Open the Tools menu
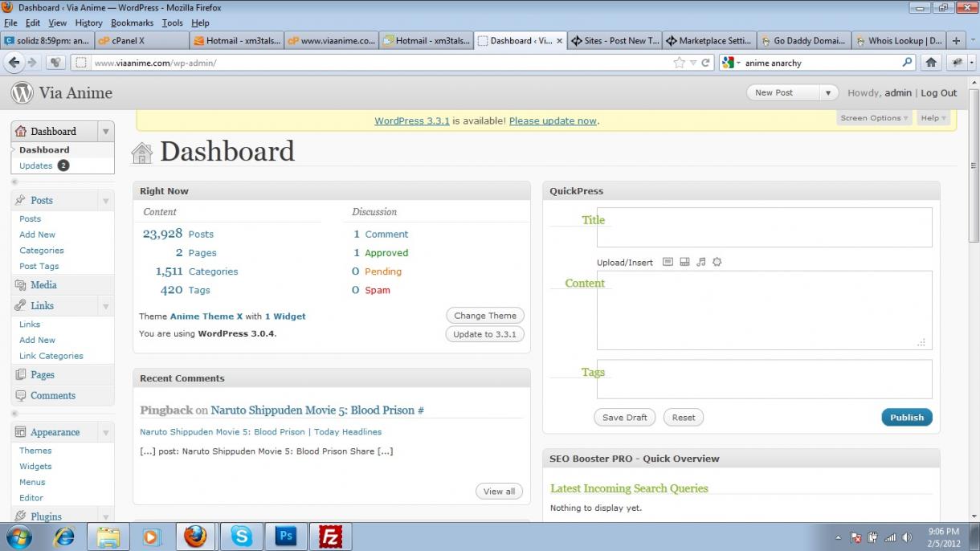The image size is (980, 551). (x=172, y=23)
